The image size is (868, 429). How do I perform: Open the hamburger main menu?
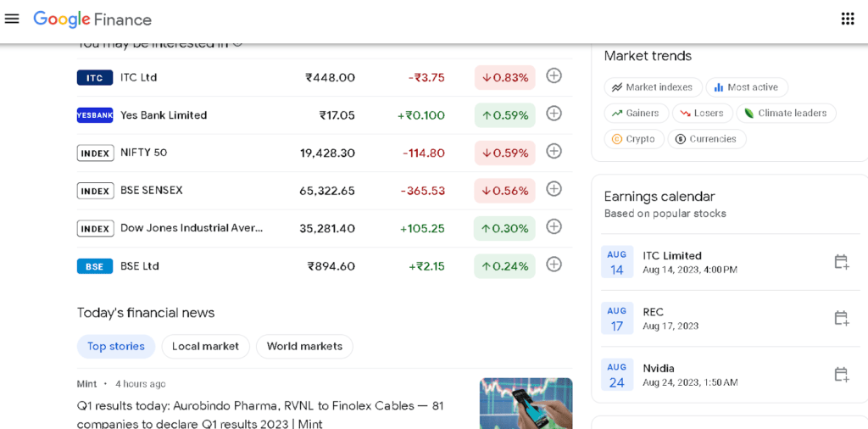click(12, 19)
